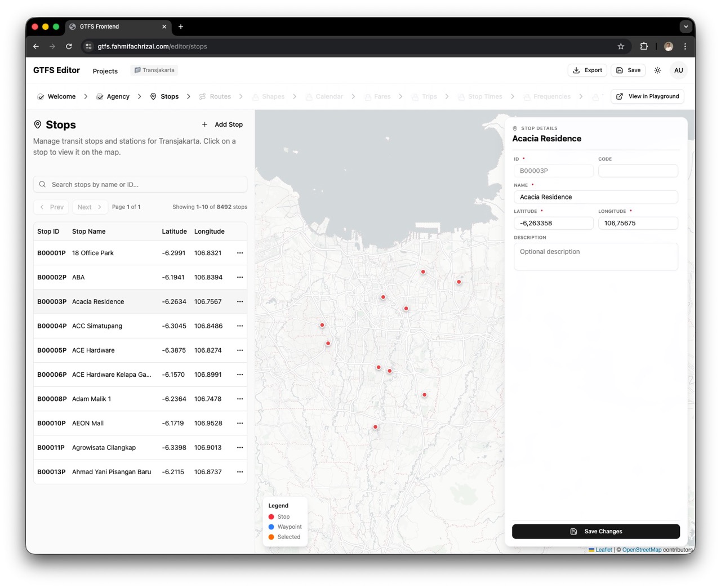
Task: Toggle the light/dark theme sun icon
Action: point(657,70)
